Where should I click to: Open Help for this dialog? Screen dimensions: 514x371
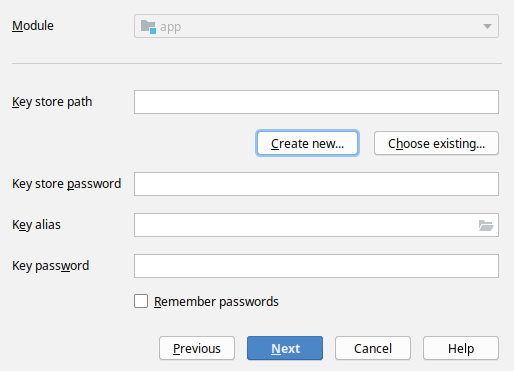click(461, 348)
